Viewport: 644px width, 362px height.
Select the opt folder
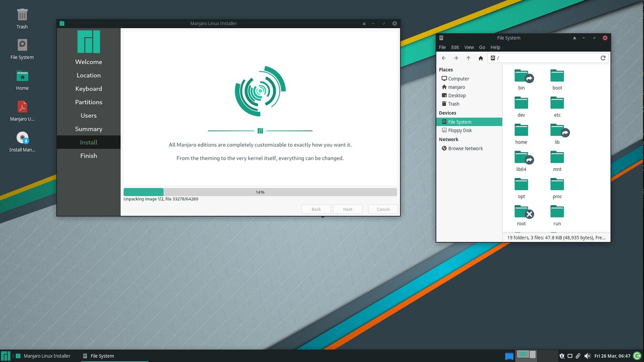(x=521, y=188)
